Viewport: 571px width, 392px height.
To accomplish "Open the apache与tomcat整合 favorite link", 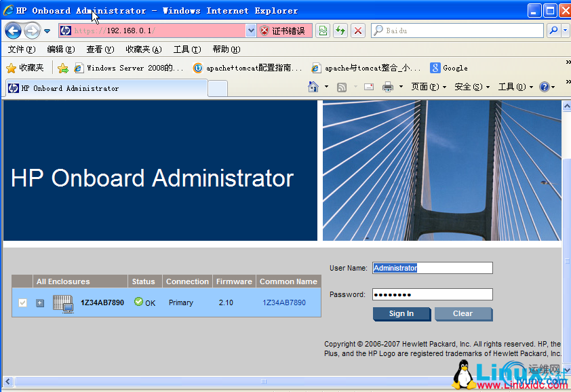I will pyautogui.click(x=366, y=68).
